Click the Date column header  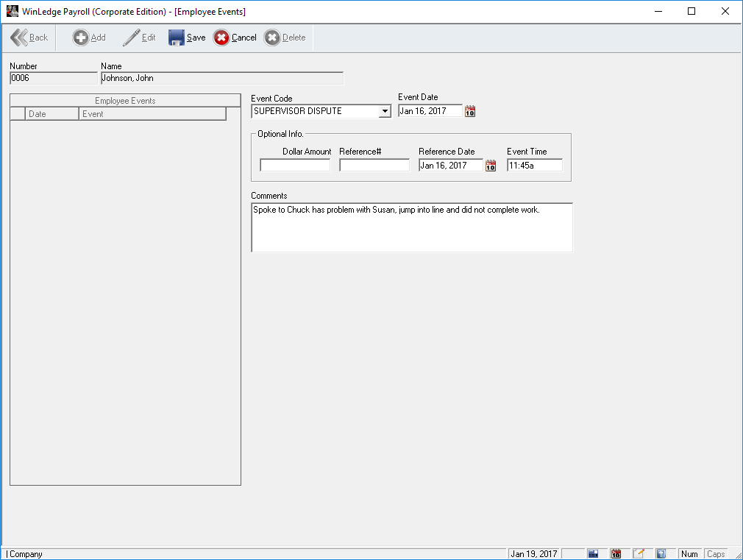[51, 114]
